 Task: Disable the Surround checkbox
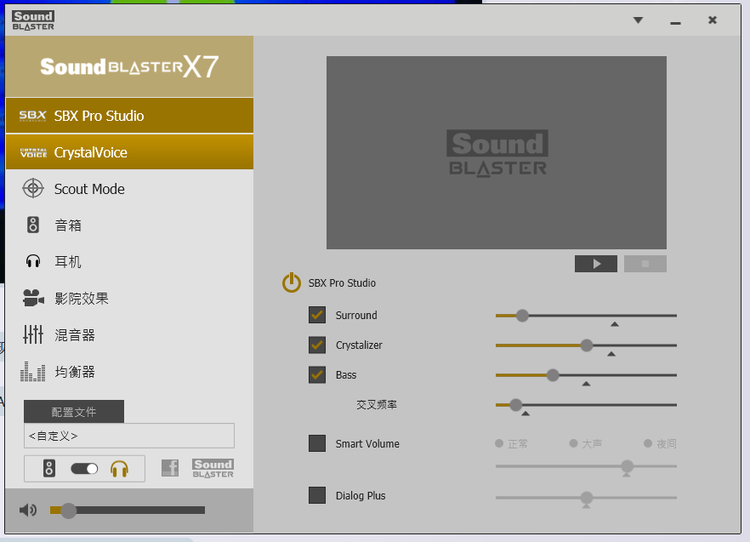point(317,315)
